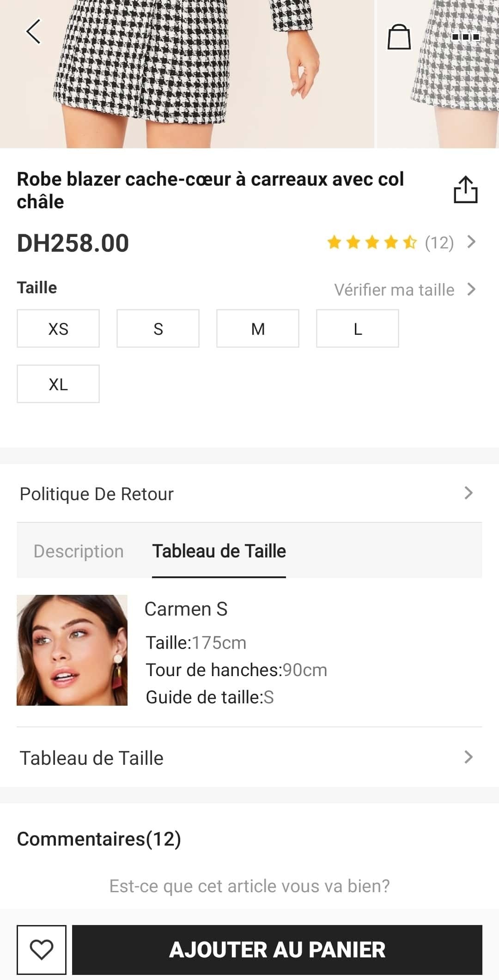Image resolution: width=499 pixels, height=980 pixels.
Task: Tap the back arrow icon
Action: [x=33, y=31]
